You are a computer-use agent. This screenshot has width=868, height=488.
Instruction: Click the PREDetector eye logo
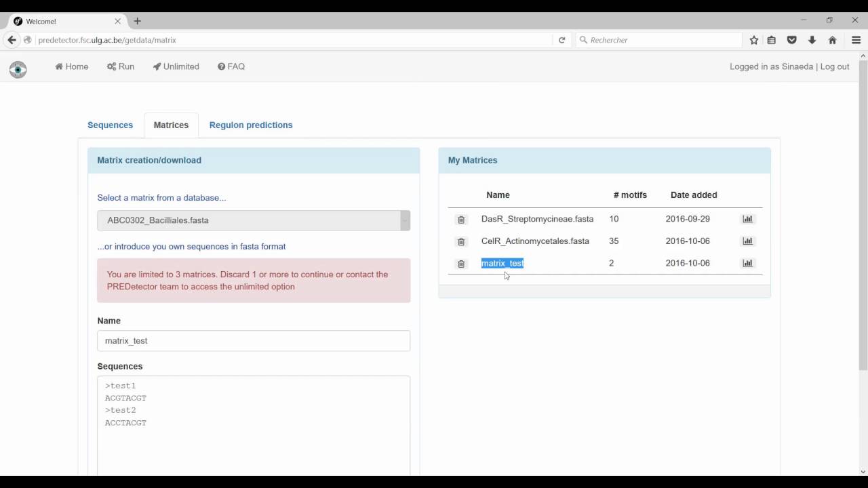pyautogui.click(x=18, y=69)
